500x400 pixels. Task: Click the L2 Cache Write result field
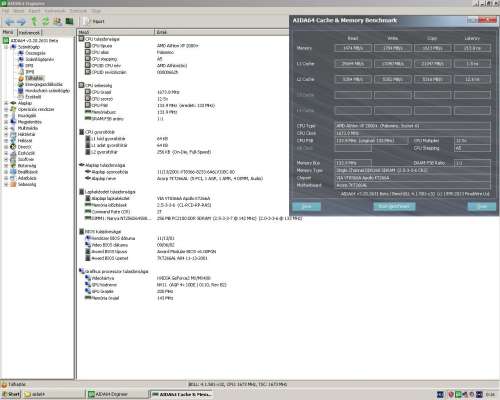tap(393, 79)
